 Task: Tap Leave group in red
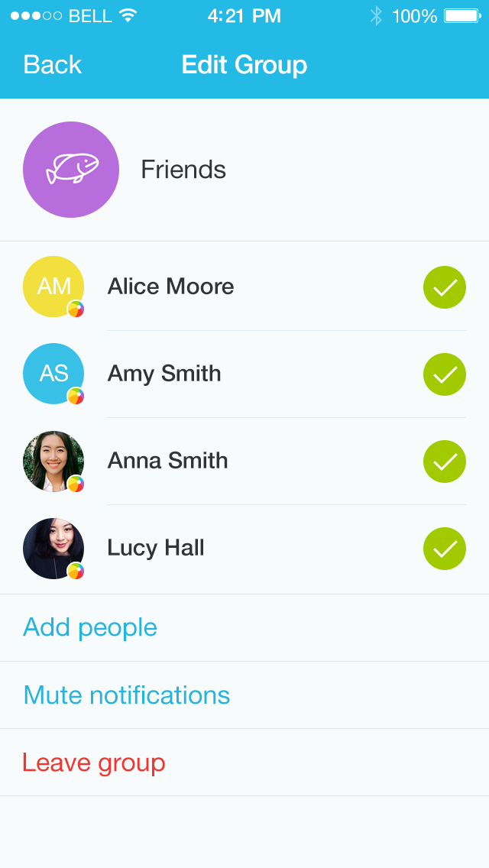tap(94, 763)
